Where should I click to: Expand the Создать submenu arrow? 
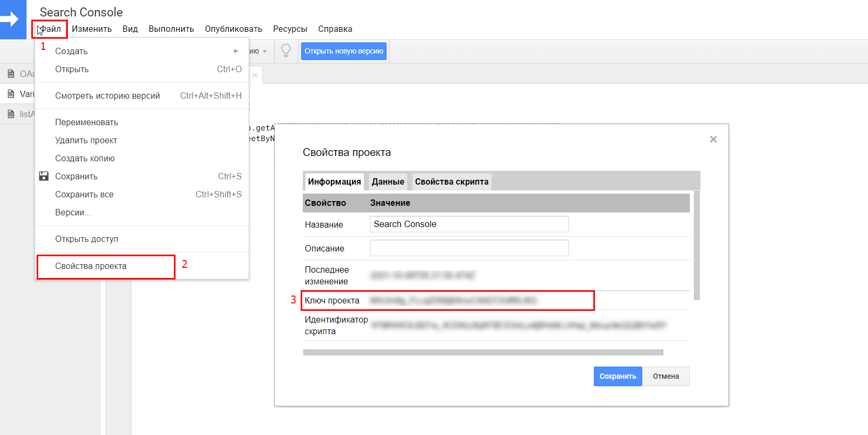pos(236,51)
